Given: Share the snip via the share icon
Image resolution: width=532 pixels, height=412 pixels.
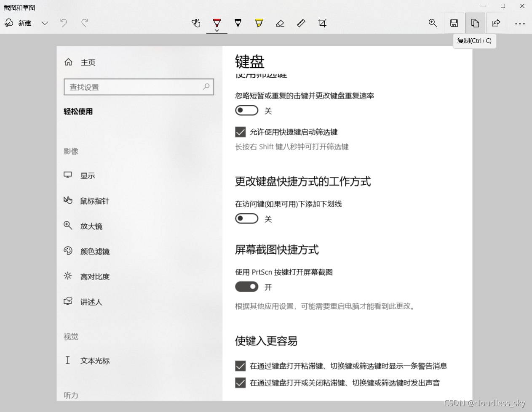Looking at the screenshot, I should coord(496,23).
